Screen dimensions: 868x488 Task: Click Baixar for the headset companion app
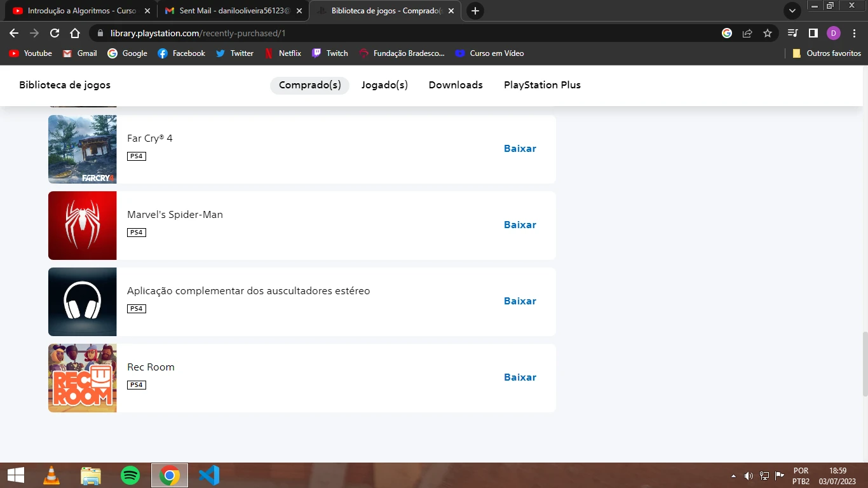pos(520,301)
